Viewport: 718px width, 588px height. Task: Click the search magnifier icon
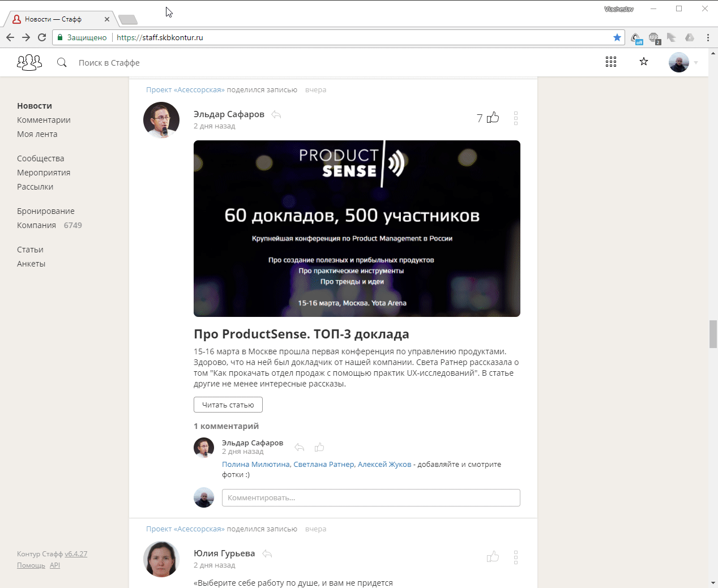62,62
